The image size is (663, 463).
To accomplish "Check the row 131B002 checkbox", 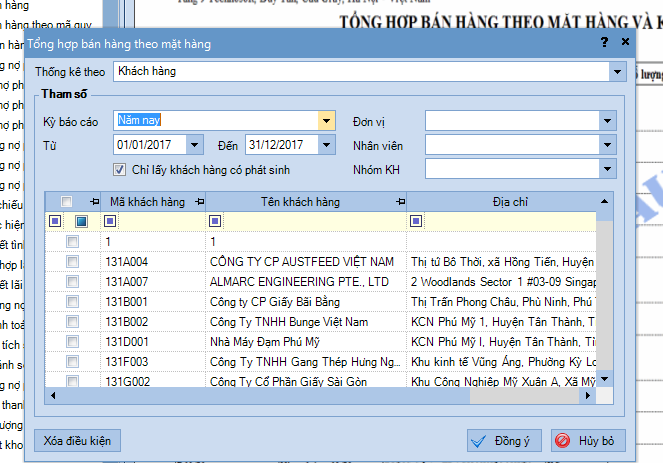I will 72,321.
